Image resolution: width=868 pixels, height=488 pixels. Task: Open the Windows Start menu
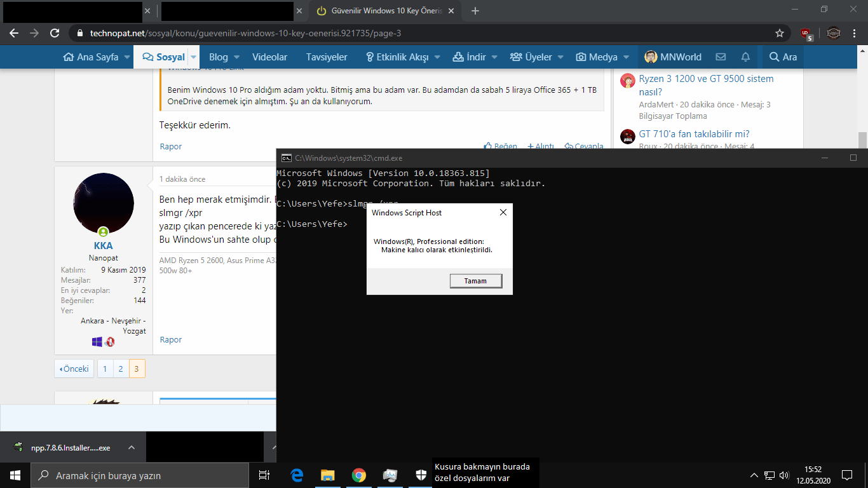click(x=15, y=475)
